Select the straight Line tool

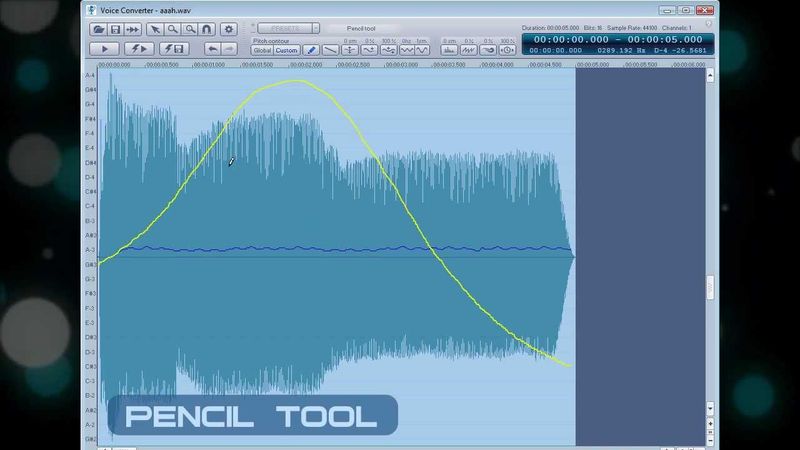point(330,50)
